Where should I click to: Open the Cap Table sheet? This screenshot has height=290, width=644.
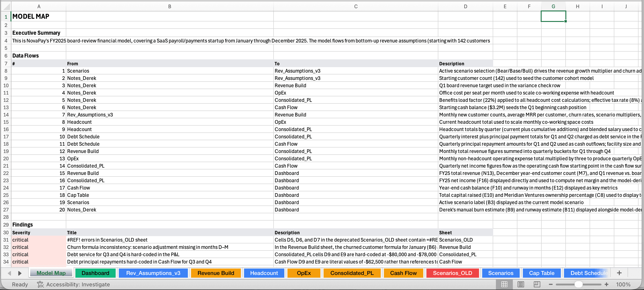(541, 273)
